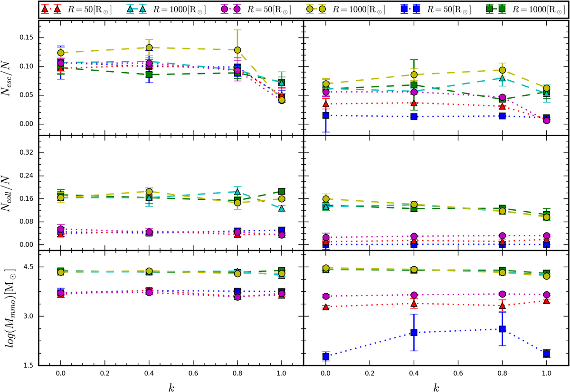This screenshot has width=570, height=392.
Task: Click blue square at k=0.0 in bottom-right panel
Action: pyautogui.click(x=326, y=356)
